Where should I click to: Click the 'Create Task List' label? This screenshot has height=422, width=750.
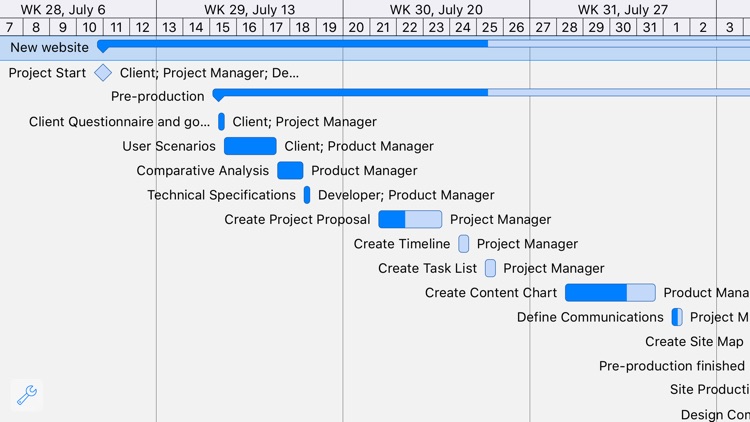[427, 268]
